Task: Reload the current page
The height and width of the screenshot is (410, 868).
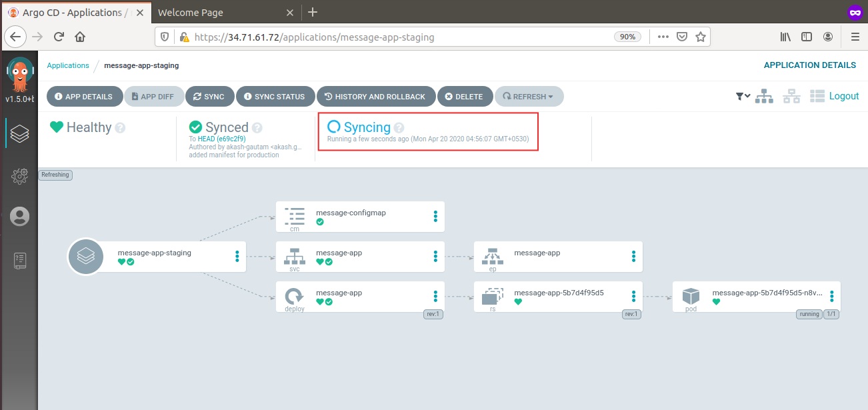Action: point(59,37)
